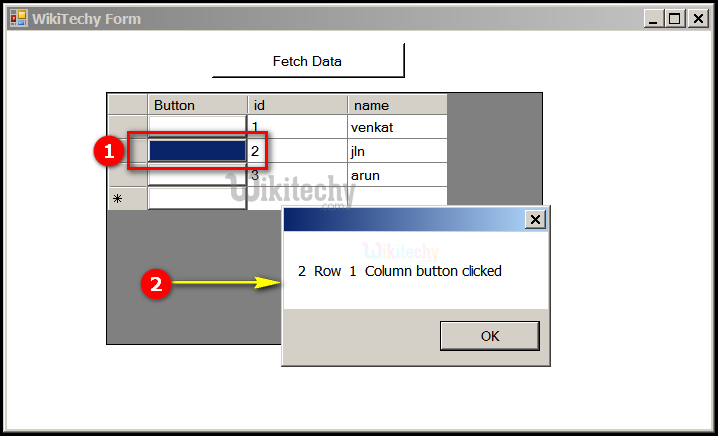This screenshot has height=436, width=718.
Task: Click the Button column header
Action: point(197,105)
